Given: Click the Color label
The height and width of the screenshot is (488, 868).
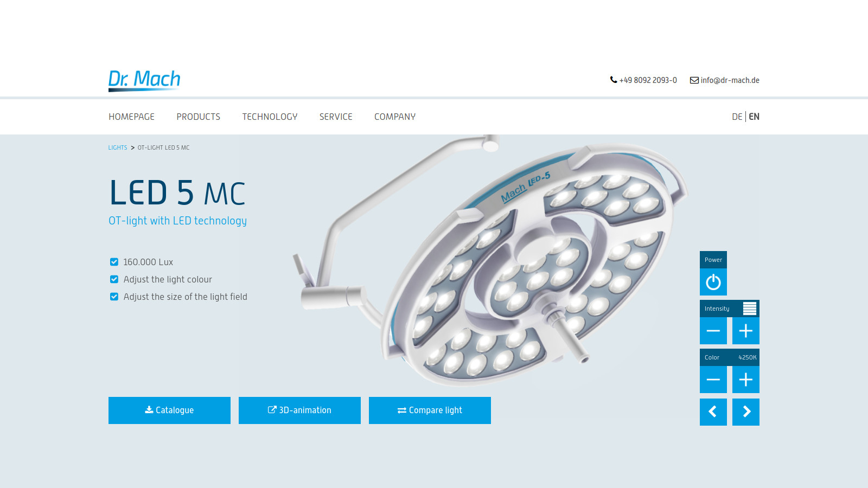Looking at the screenshot, I should (x=712, y=357).
